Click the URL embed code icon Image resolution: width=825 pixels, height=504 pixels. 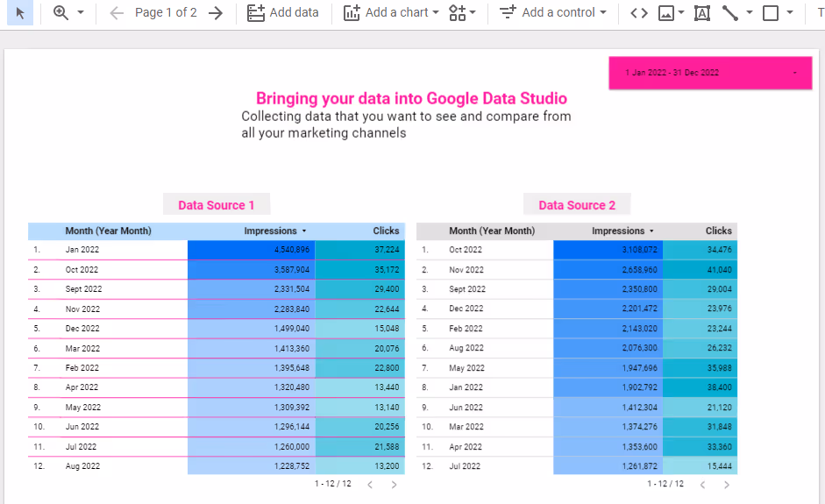pos(639,12)
